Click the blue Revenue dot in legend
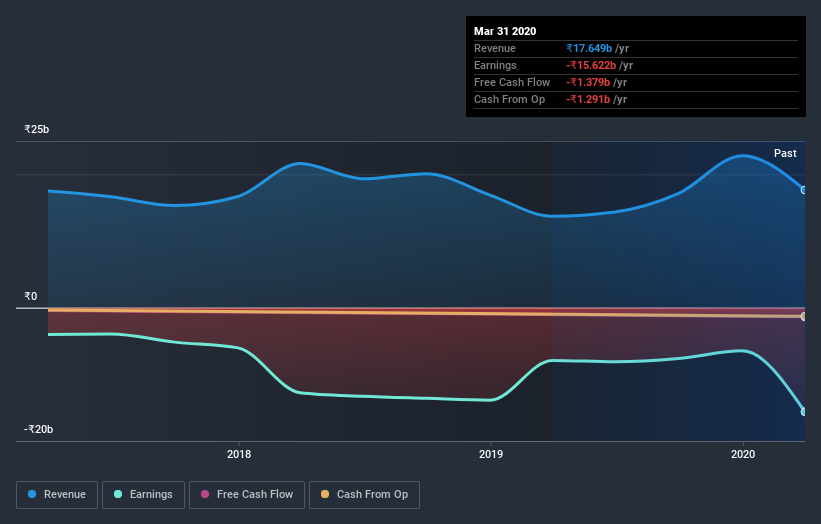The width and height of the screenshot is (821, 524). point(32,494)
